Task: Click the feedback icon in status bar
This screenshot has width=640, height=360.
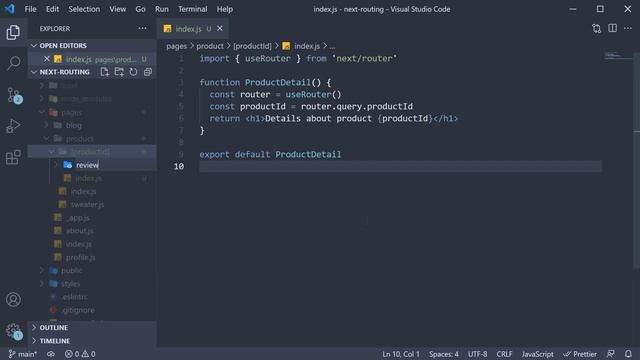Action: click(611, 354)
